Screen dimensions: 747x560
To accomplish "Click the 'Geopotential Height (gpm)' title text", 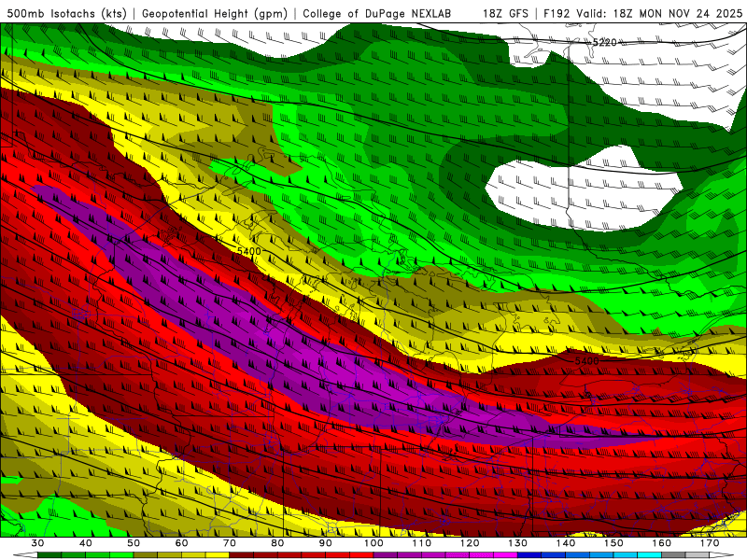I will pos(215,14).
